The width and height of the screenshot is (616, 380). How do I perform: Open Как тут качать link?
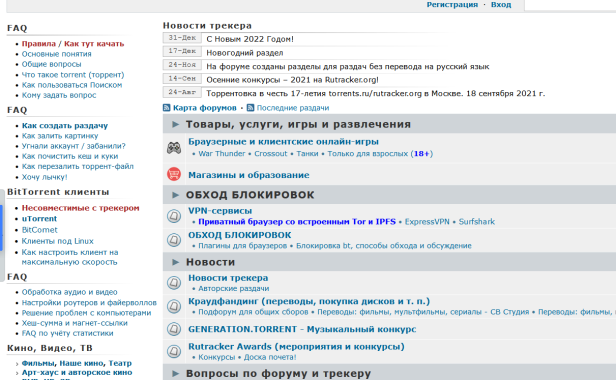pos(94,44)
